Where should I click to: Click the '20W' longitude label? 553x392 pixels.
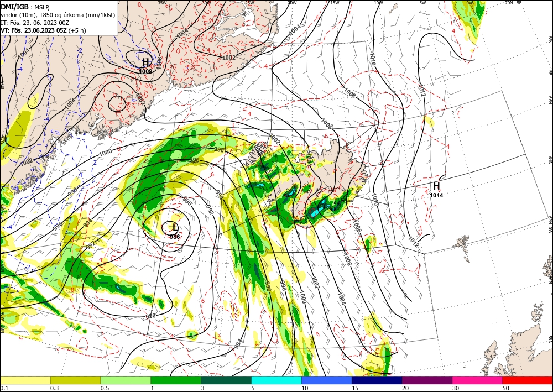291,2
